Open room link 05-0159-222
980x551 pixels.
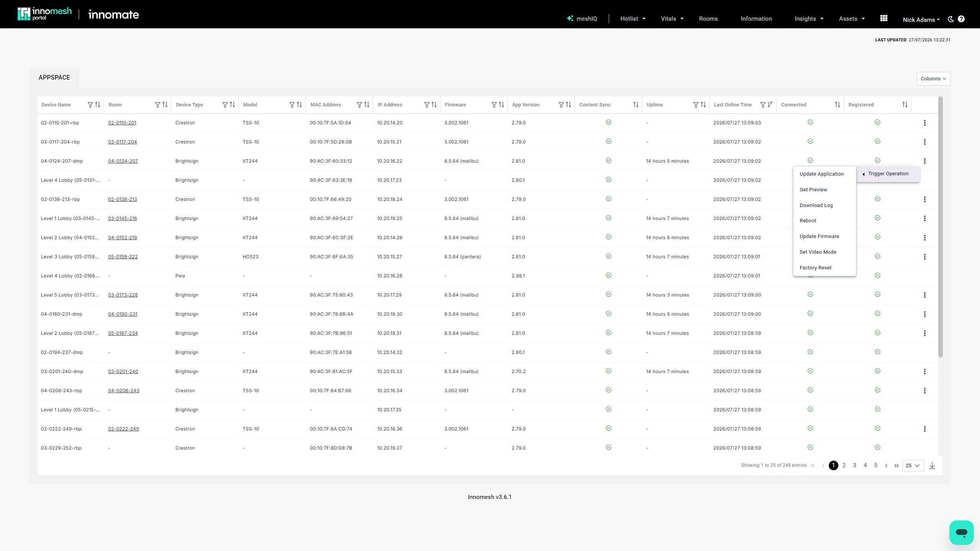coord(123,257)
